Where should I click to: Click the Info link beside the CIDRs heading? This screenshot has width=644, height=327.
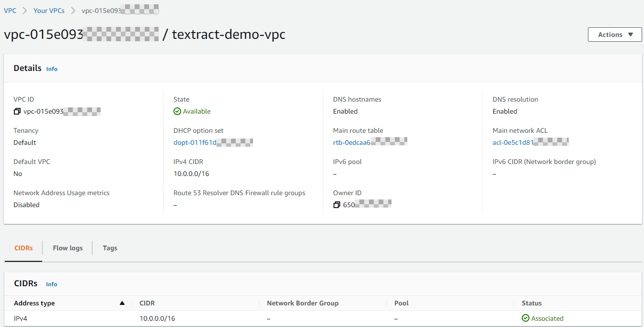pyautogui.click(x=51, y=284)
